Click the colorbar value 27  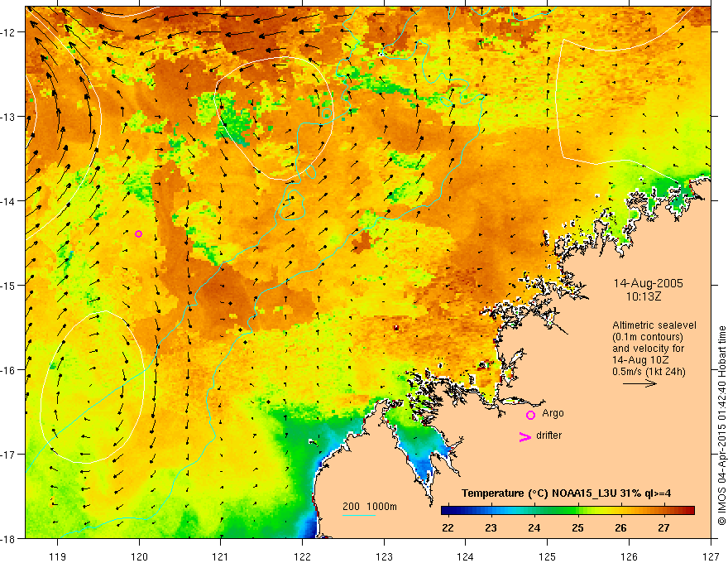tap(664, 527)
